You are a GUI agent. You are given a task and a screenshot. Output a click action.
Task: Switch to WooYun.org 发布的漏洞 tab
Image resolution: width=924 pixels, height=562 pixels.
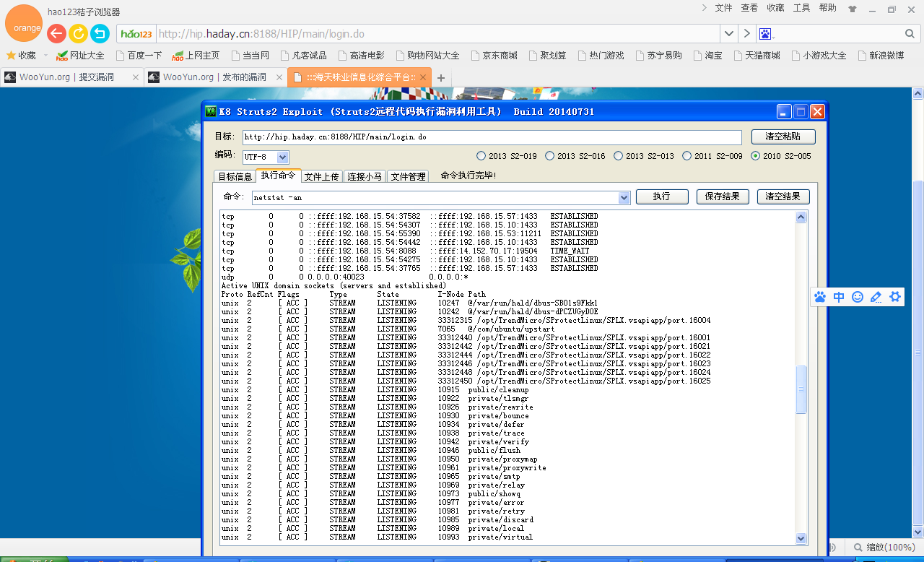[x=214, y=77]
